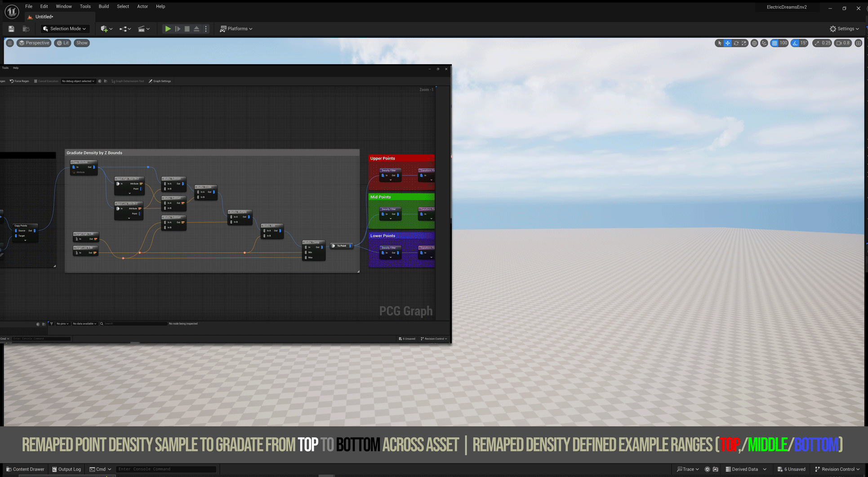This screenshot has height=477, width=868.
Task: Open the File menu
Action: coord(29,6)
